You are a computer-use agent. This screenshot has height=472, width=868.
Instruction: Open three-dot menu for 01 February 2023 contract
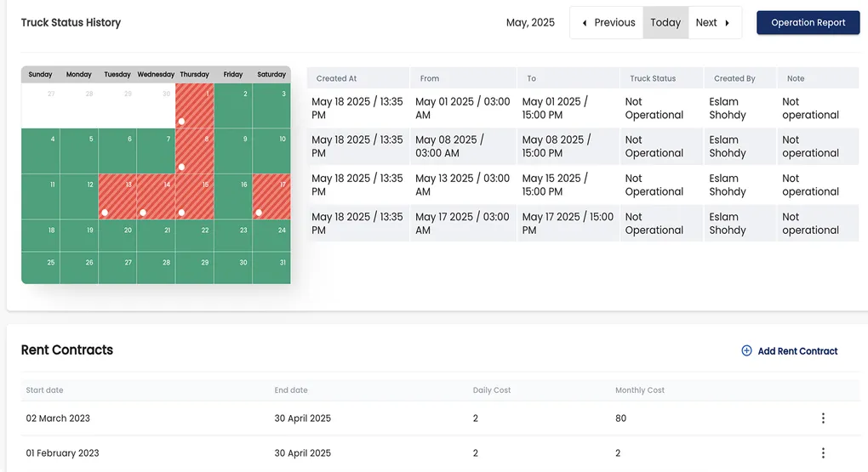(x=822, y=453)
